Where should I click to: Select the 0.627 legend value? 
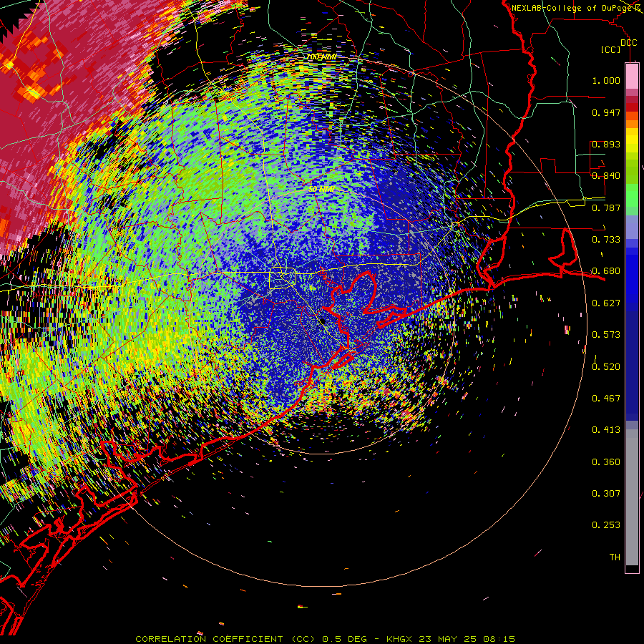coord(606,303)
